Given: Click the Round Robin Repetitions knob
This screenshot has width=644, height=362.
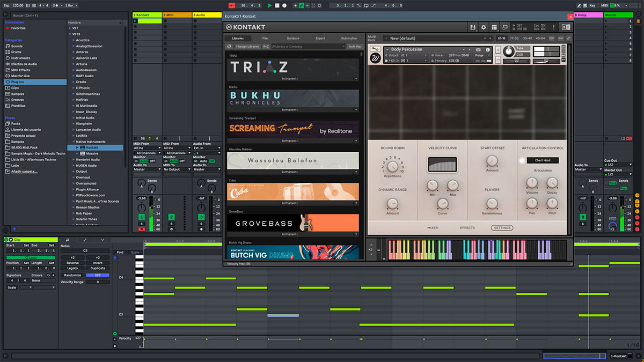Looking at the screenshot, I should [392, 167].
